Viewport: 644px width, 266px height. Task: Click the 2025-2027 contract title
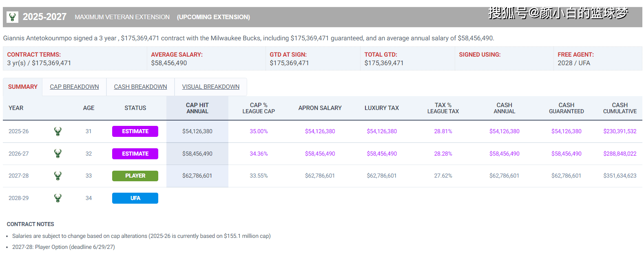point(44,17)
